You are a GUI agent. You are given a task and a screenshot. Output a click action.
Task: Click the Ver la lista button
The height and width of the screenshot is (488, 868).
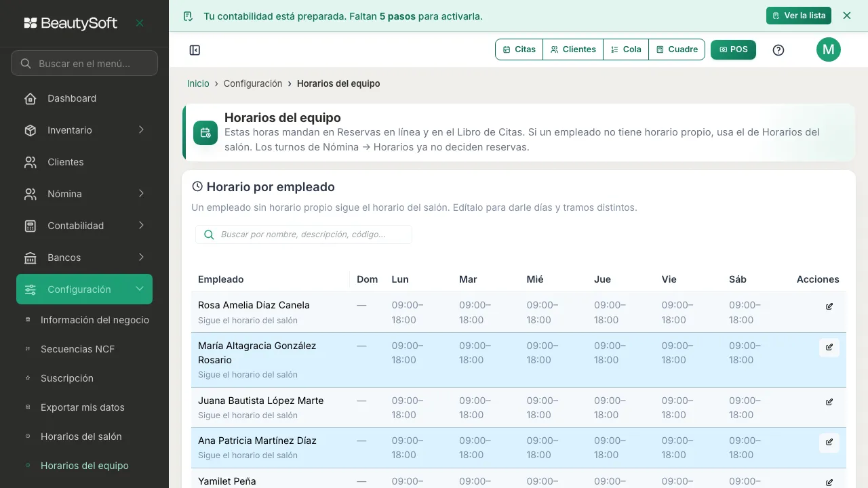(x=799, y=16)
